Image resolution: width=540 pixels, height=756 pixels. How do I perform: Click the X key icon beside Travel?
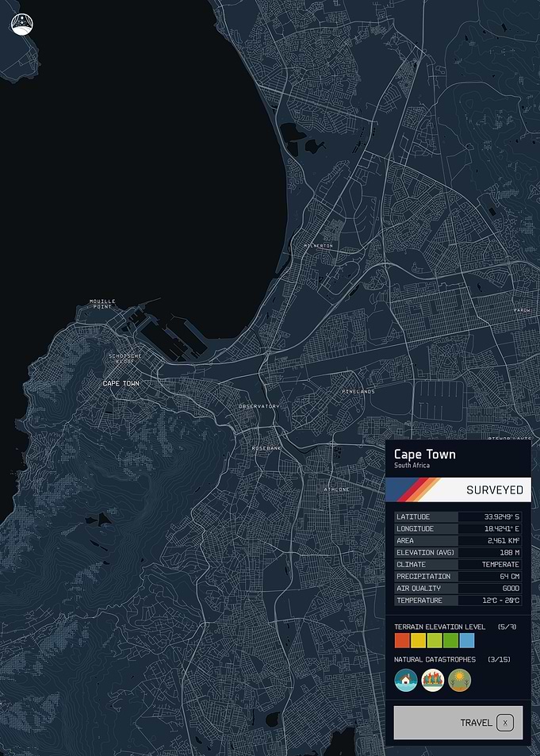click(x=505, y=722)
